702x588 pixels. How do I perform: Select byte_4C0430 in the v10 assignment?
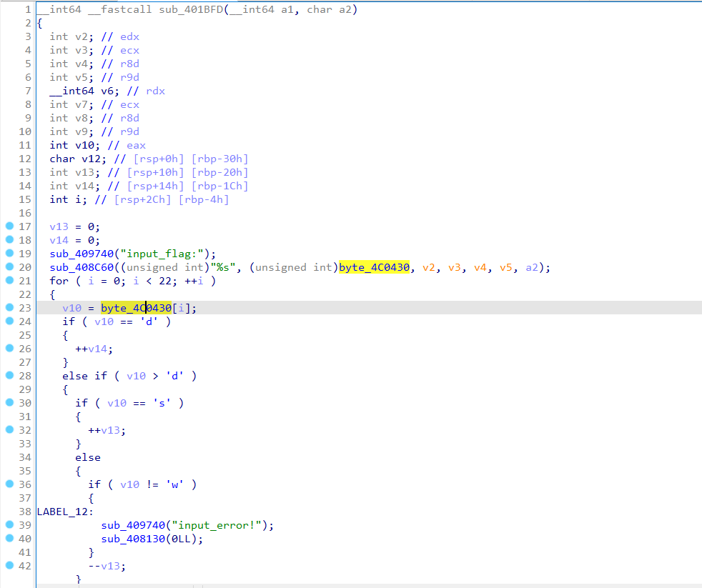click(x=137, y=308)
